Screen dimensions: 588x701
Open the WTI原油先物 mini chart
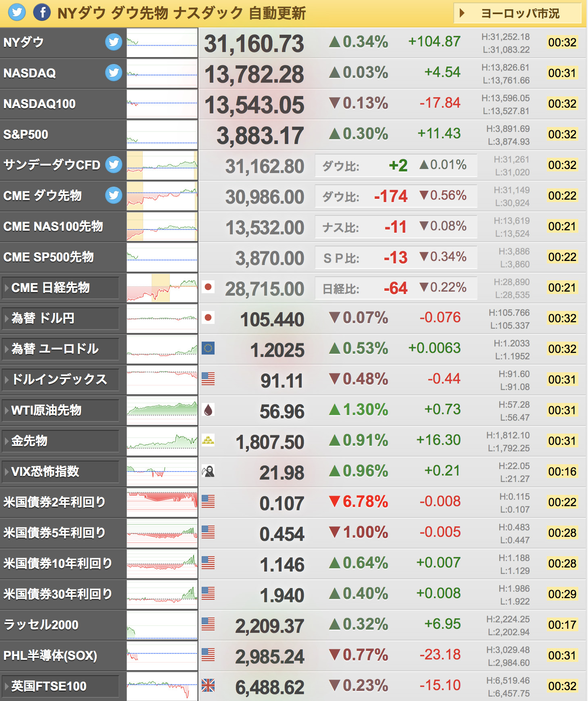pyautogui.click(x=162, y=411)
